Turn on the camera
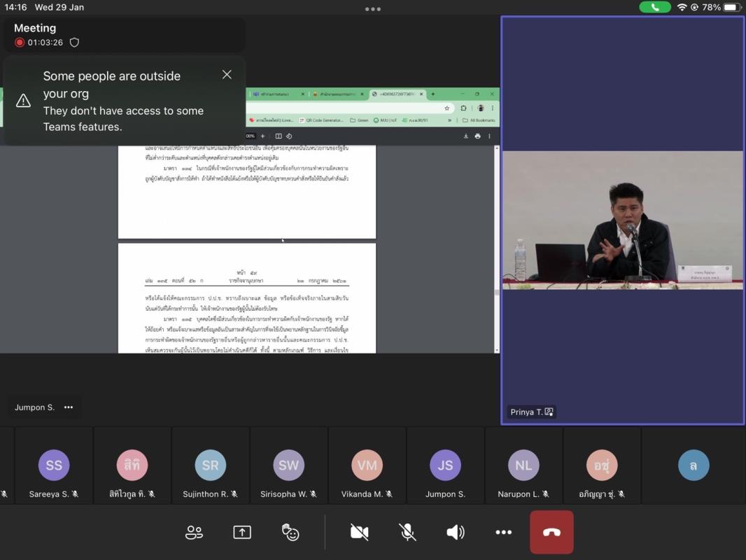The height and width of the screenshot is (560, 746). 359,533
